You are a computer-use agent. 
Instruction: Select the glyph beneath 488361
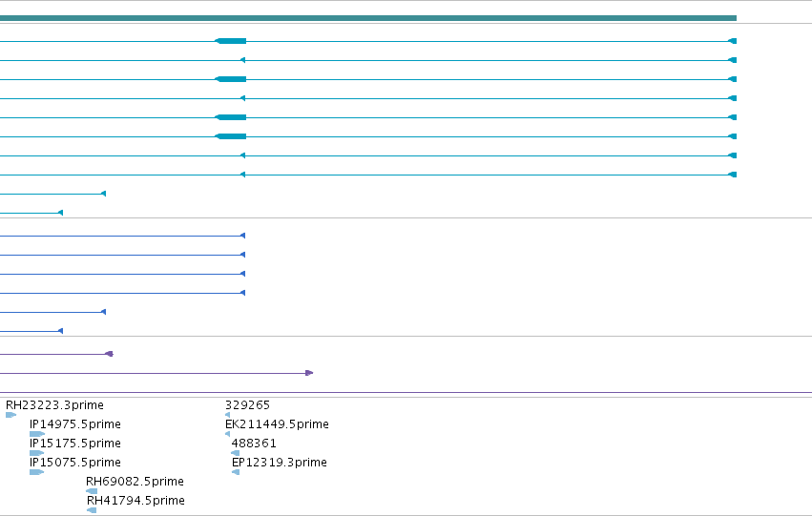pyautogui.click(x=235, y=453)
